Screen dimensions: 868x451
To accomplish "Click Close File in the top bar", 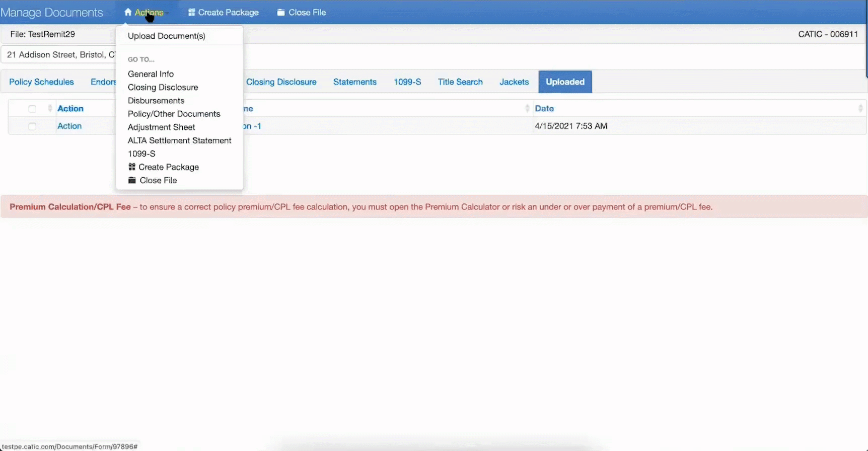I will click(x=307, y=12).
